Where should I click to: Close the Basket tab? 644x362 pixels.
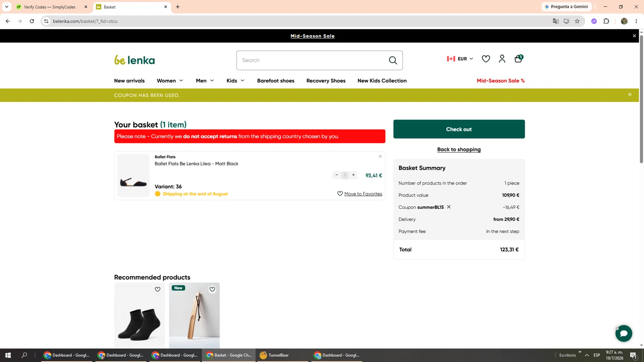(166, 7)
